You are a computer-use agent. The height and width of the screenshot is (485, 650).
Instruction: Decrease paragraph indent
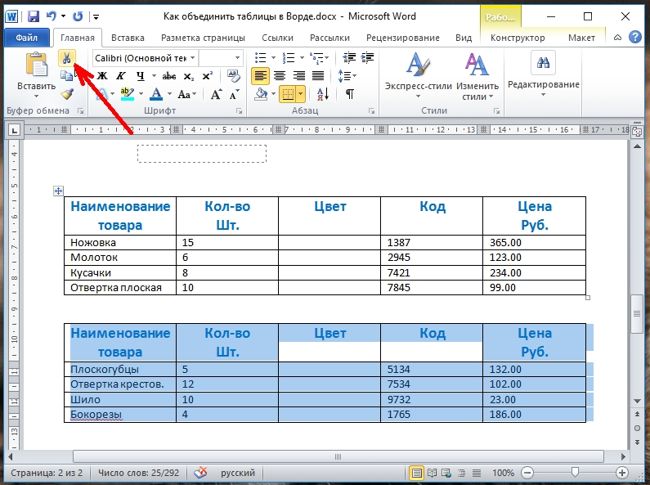click(349, 58)
